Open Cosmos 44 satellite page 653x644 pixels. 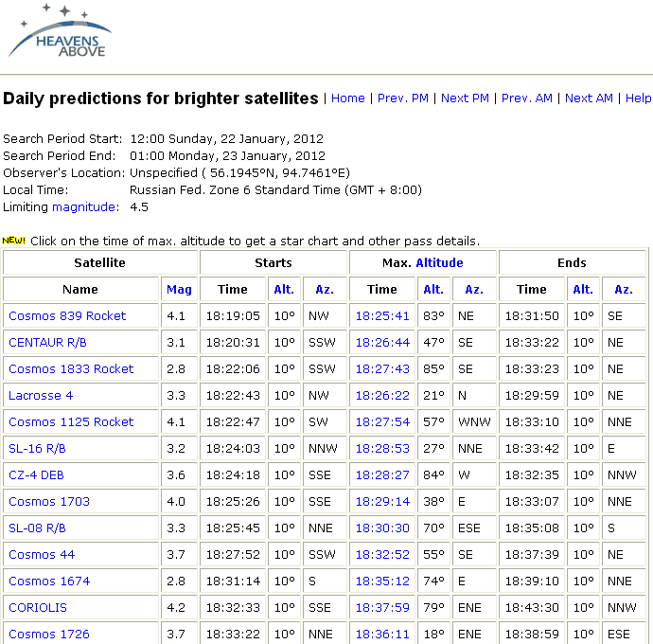tap(42, 555)
